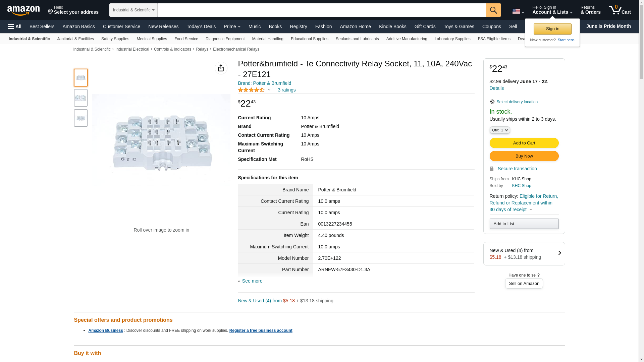Open Today's Deals in navigation bar

[201, 26]
